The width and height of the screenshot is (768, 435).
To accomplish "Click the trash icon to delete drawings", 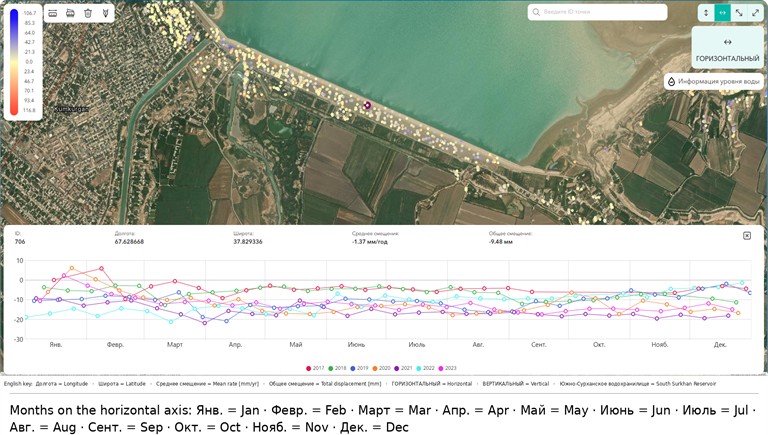I will pyautogui.click(x=88, y=13).
